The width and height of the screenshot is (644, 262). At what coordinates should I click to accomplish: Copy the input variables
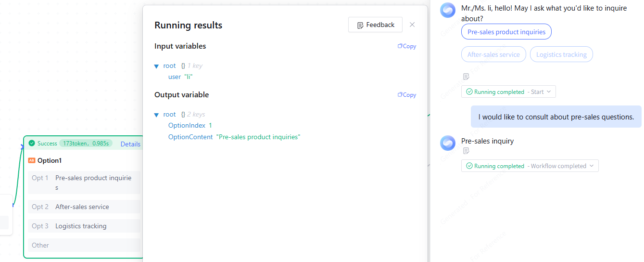click(x=407, y=46)
